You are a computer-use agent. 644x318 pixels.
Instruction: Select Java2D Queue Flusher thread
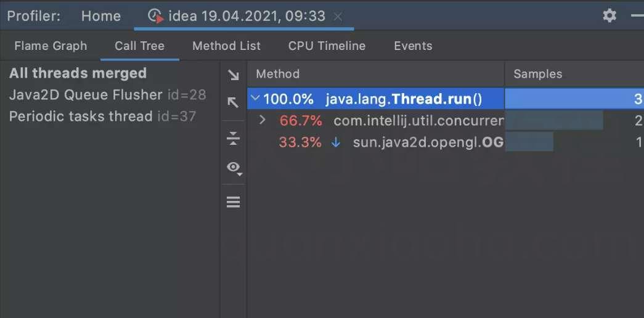click(107, 95)
